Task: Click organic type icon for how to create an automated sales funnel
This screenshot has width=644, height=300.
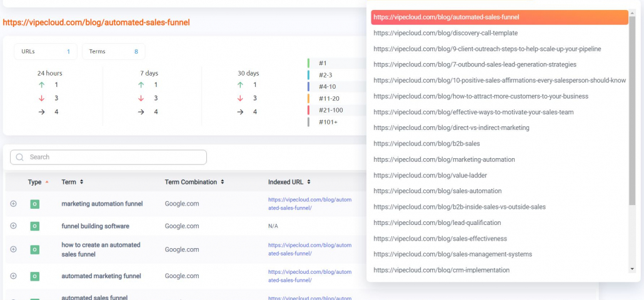Action: tap(35, 249)
